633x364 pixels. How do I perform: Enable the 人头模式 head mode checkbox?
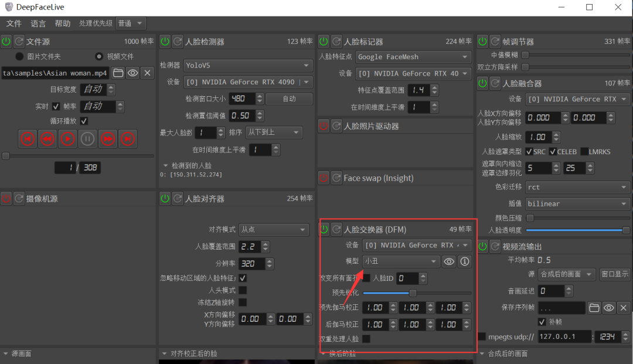[243, 290]
